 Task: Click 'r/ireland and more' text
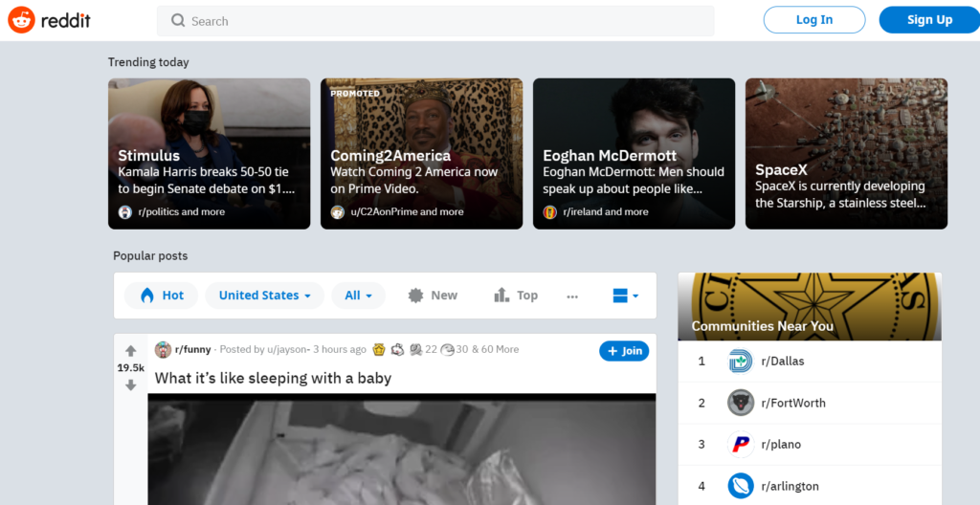click(606, 212)
